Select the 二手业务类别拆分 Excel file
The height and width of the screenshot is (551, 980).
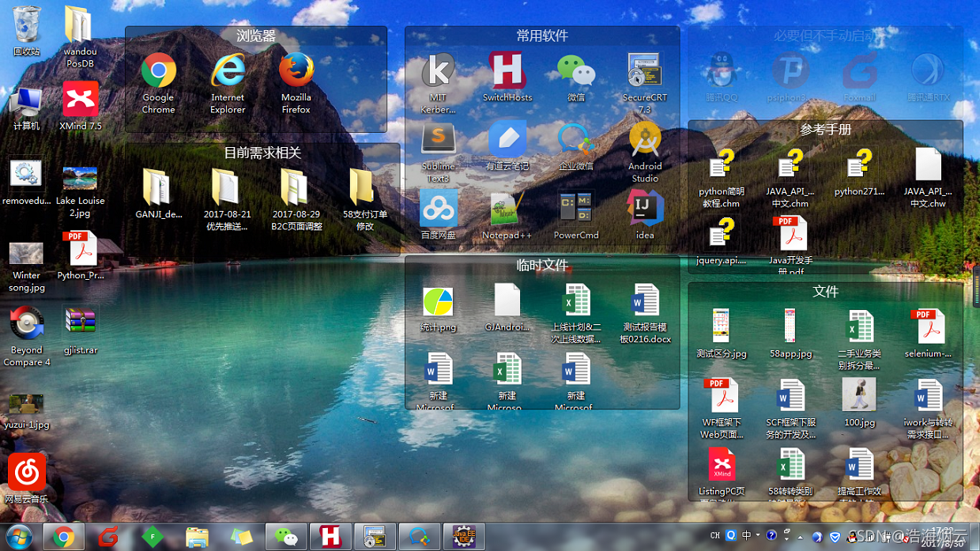[859, 326]
